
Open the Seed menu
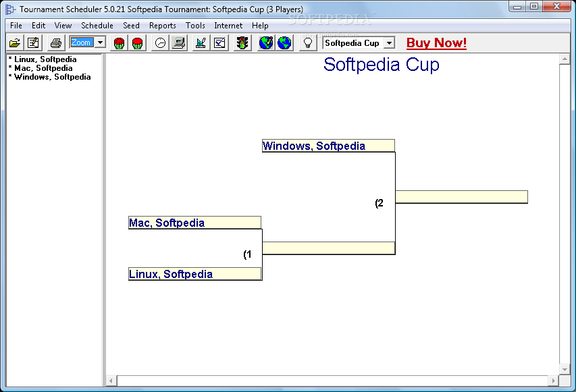131,26
